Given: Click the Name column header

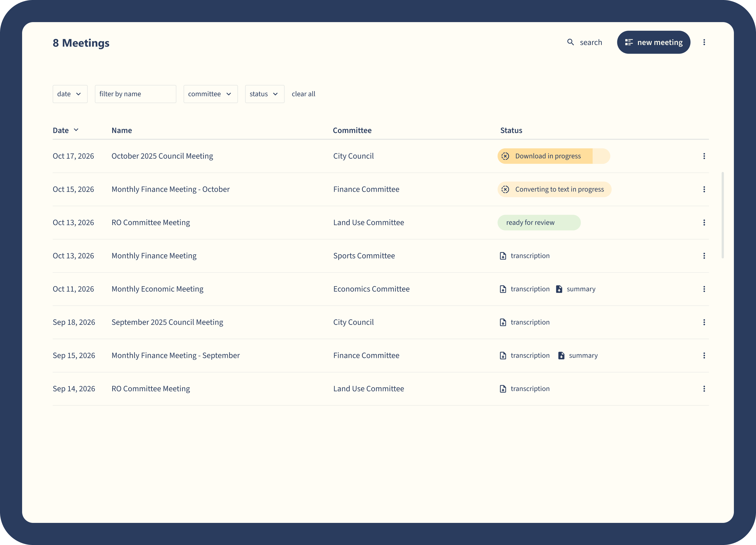Looking at the screenshot, I should coord(122,130).
